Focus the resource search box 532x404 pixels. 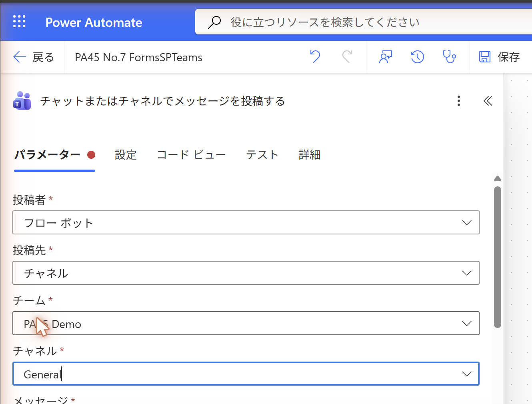[x=364, y=22]
